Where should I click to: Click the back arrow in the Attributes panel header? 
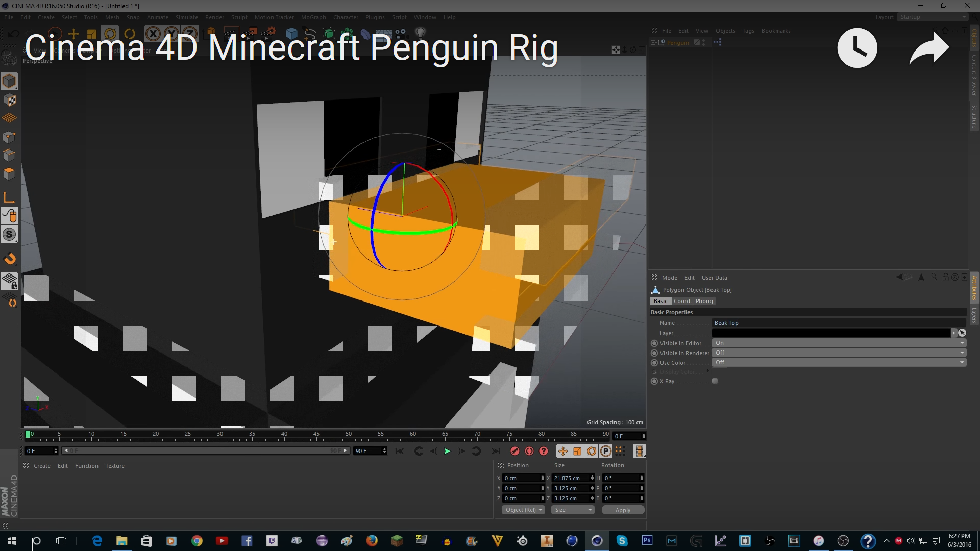point(899,277)
